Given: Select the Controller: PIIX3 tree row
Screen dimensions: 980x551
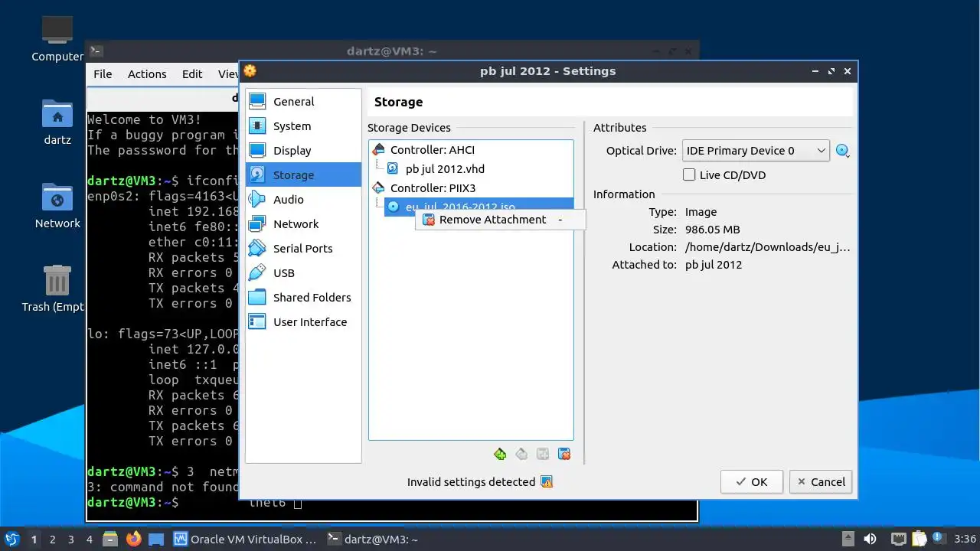Looking at the screenshot, I should point(471,187).
